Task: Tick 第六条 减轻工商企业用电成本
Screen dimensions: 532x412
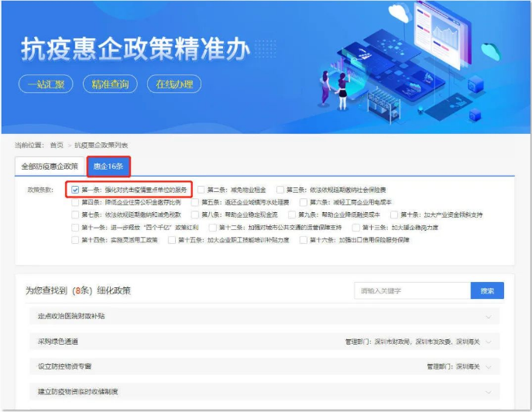Action: click(x=304, y=202)
